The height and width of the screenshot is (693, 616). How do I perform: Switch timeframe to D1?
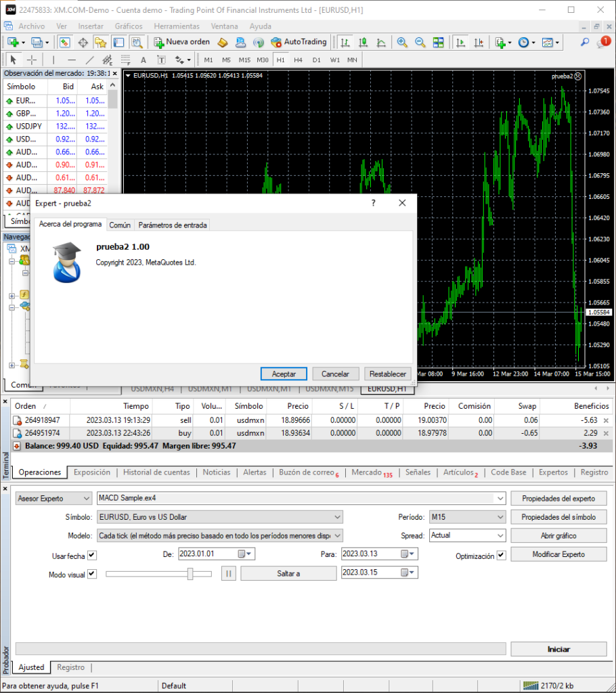tap(316, 60)
